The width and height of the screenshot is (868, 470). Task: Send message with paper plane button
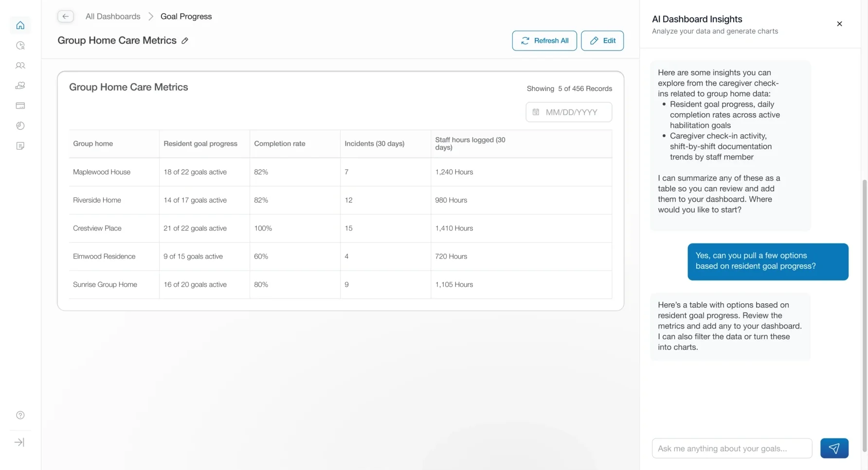point(834,448)
